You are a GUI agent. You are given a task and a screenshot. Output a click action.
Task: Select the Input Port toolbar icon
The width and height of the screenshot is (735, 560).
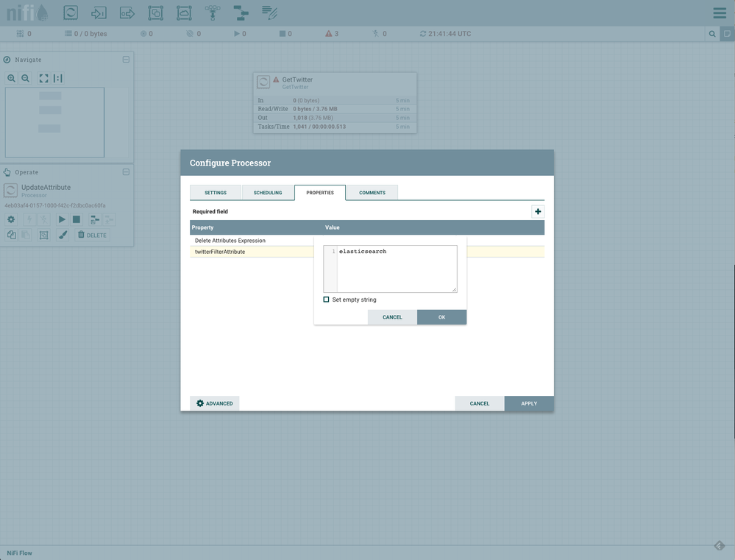point(99,13)
